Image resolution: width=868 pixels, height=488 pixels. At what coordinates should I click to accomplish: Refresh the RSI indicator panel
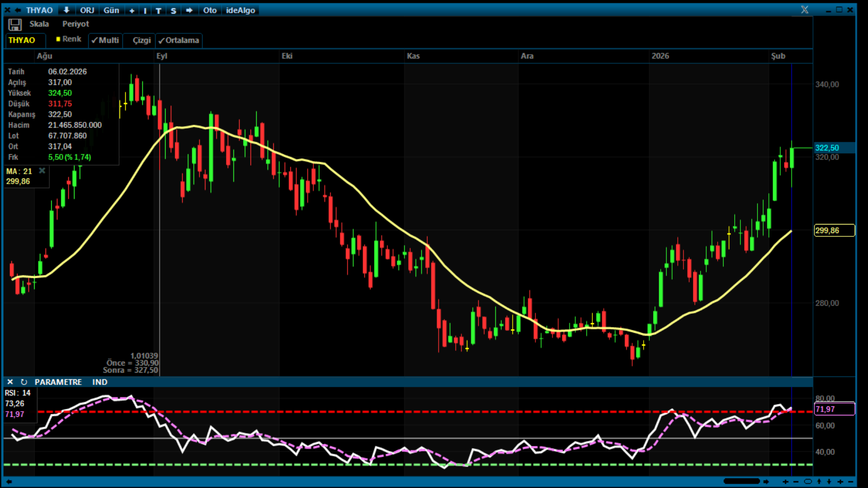click(x=24, y=382)
